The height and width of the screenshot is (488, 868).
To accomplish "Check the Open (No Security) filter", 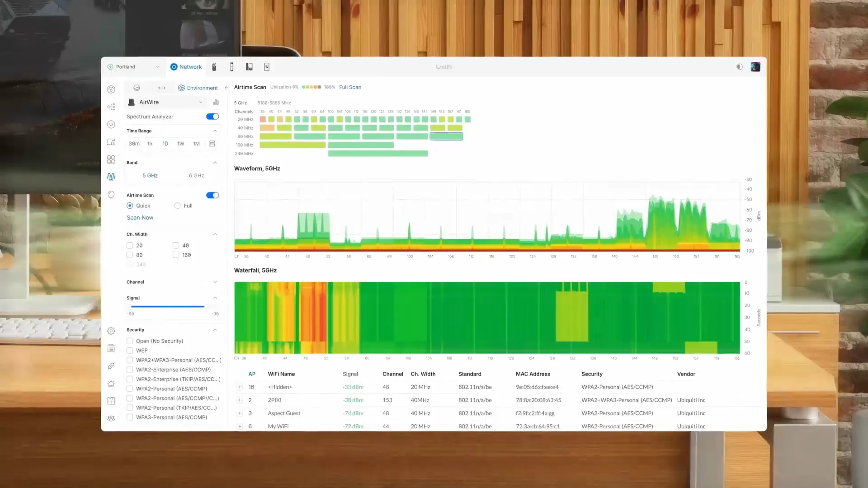I will tap(130, 341).
